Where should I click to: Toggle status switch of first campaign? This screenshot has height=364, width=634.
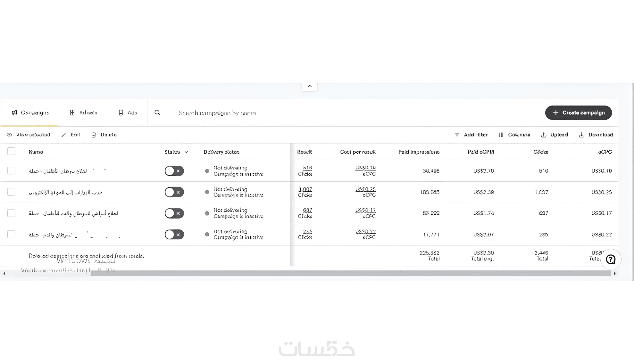174,171
